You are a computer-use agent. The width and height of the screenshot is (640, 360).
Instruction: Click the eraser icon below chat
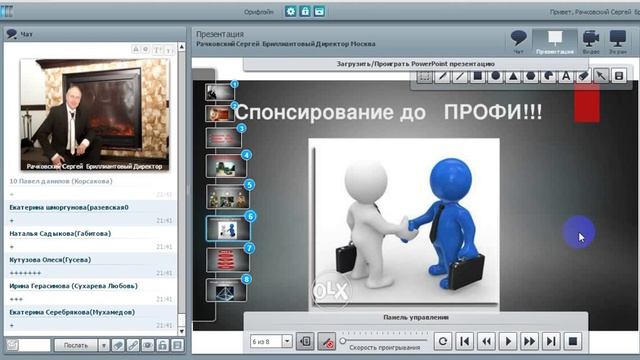click(x=118, y=345)
